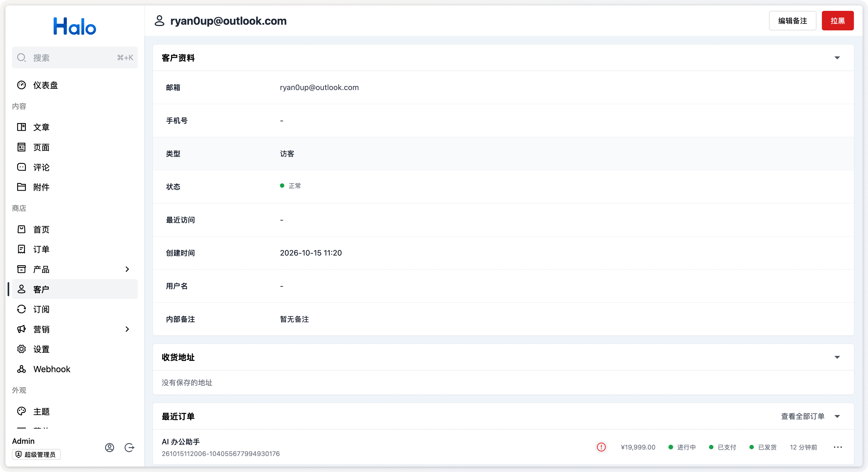The height and width of the screenshot is (472, 868).
Task: Open the 订单 orders icon
Action: point(22,249)
